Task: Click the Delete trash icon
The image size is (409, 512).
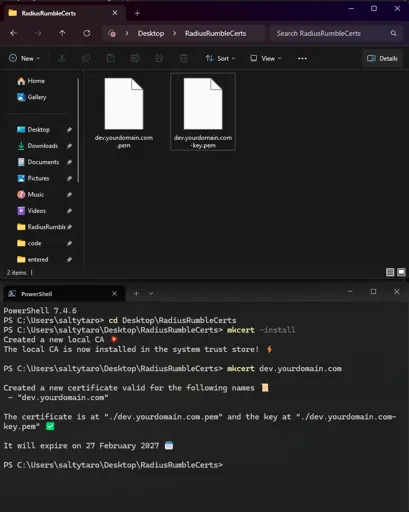Action: (183, 58)
